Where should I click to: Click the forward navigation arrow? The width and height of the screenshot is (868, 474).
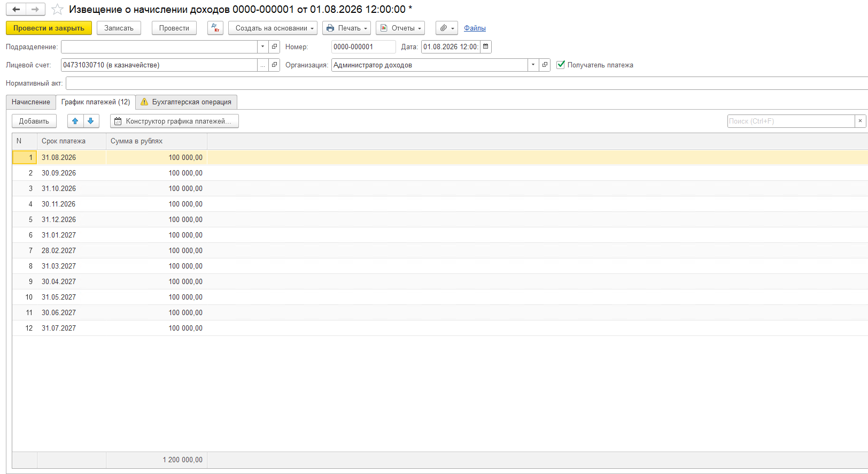(35, 9)
